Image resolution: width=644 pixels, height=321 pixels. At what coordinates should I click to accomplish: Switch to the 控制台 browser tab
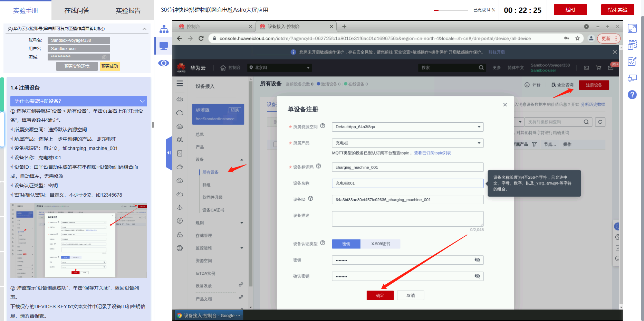(215, 26)
